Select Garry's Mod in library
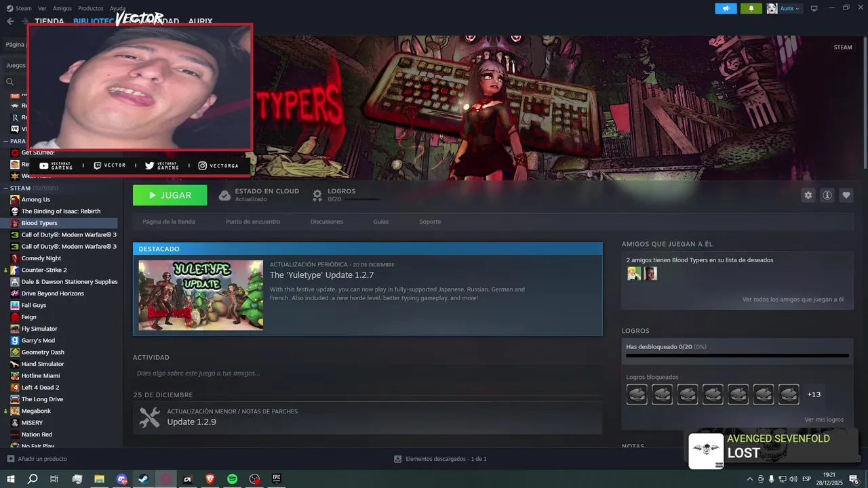The image size is (868, 488). click(x=38, y=340)
